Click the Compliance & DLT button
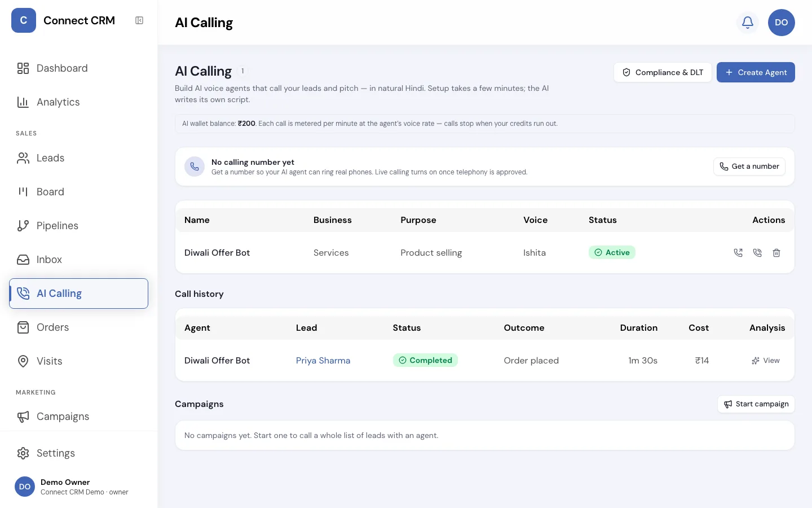Image resolution: width=812 pixels, height=508 pixels. (663, 72)
